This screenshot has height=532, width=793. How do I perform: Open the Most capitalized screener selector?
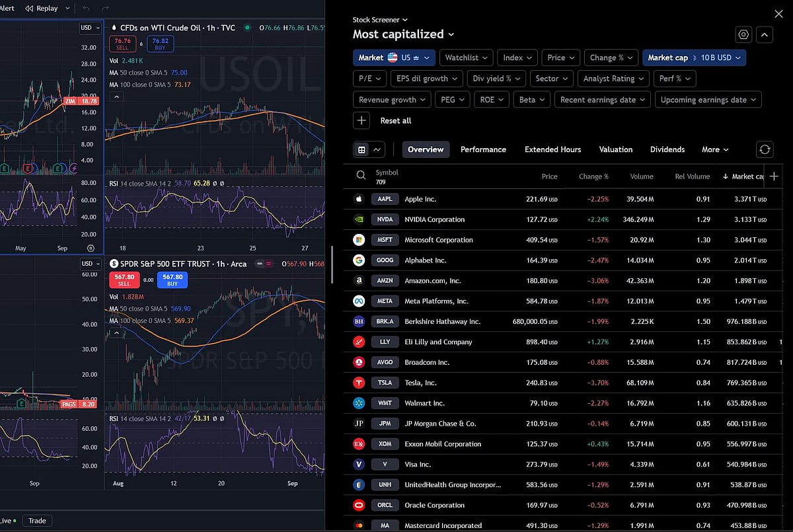click(404, 34)
